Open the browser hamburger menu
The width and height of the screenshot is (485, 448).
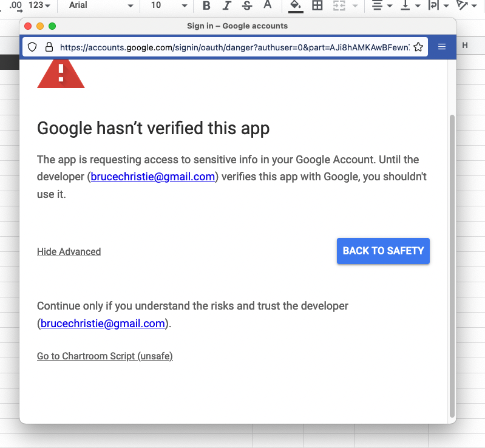click(x=442, y=47)
